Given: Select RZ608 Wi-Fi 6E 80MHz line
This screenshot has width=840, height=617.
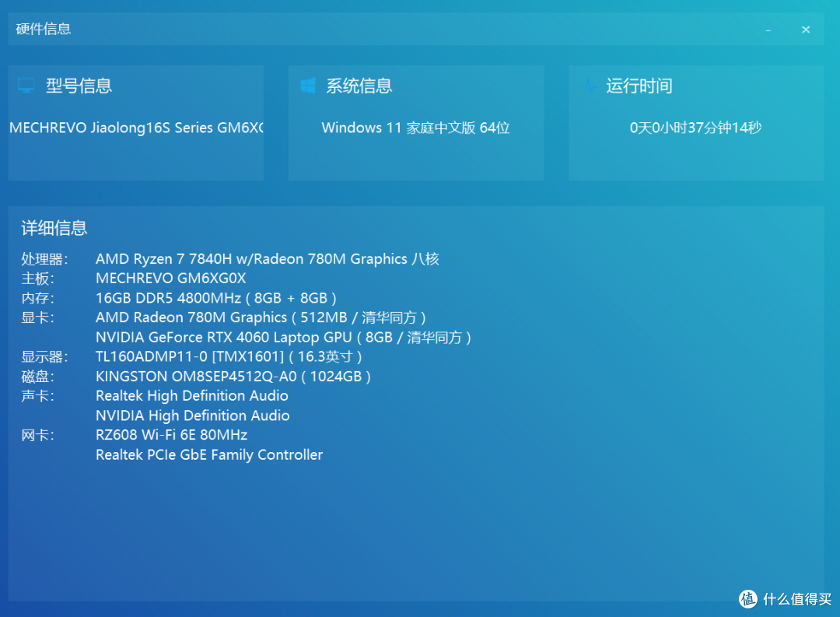Looking at the screenshot, I should coord(171,435).
